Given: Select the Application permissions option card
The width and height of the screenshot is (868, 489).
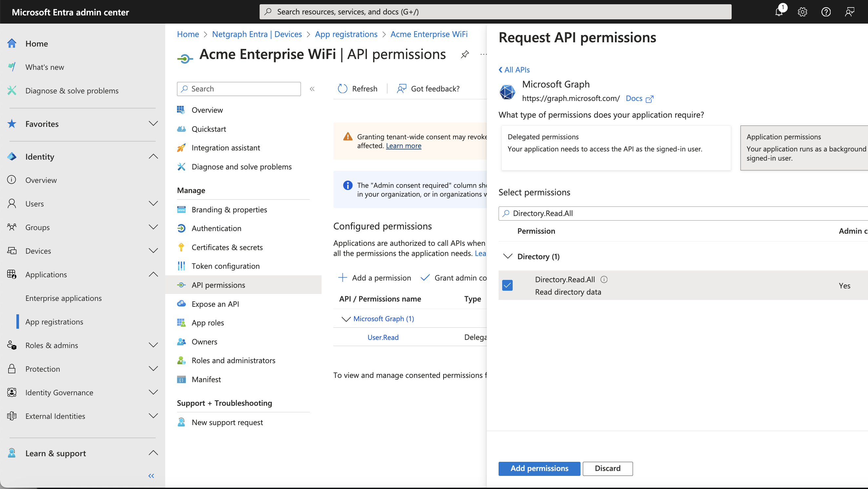Looking at the screenshot, I should click(x=804, y=148).
